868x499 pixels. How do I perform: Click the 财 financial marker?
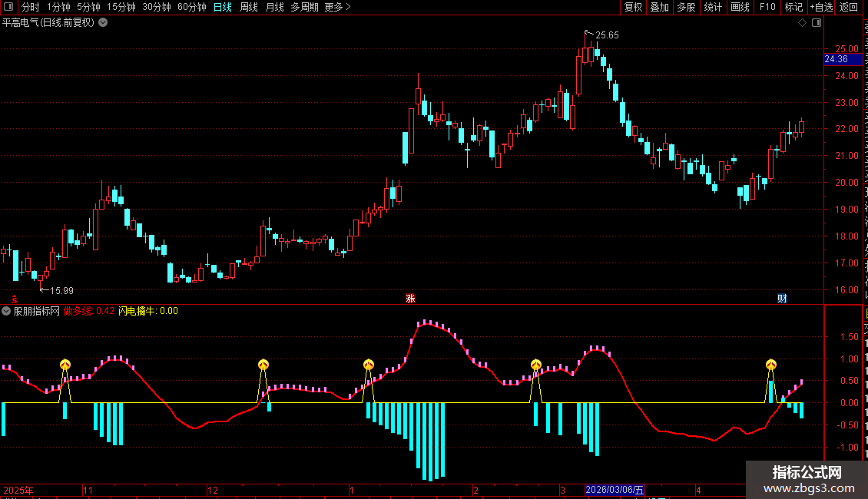(782, 298)
